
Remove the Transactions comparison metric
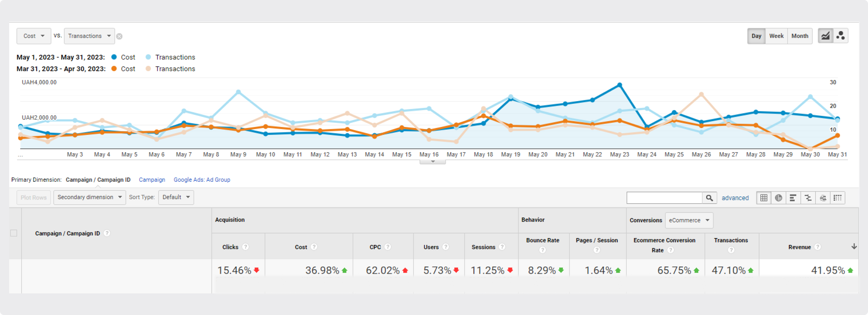coord(119,36)
